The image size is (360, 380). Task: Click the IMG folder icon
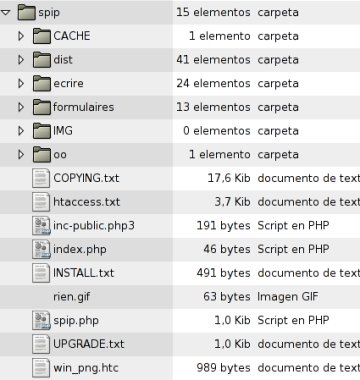tap(42, 131)
